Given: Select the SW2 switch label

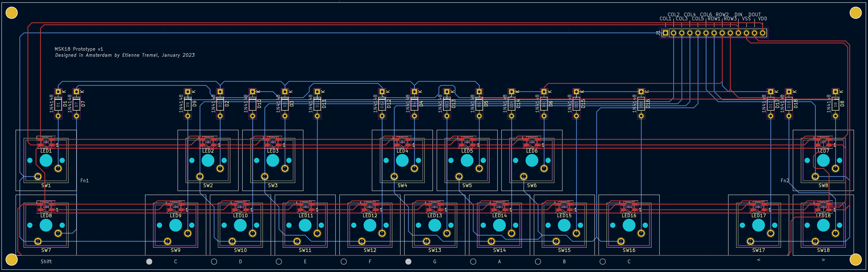Looking at the screenshot, I should pyautogui.click(x=208, y=185).
